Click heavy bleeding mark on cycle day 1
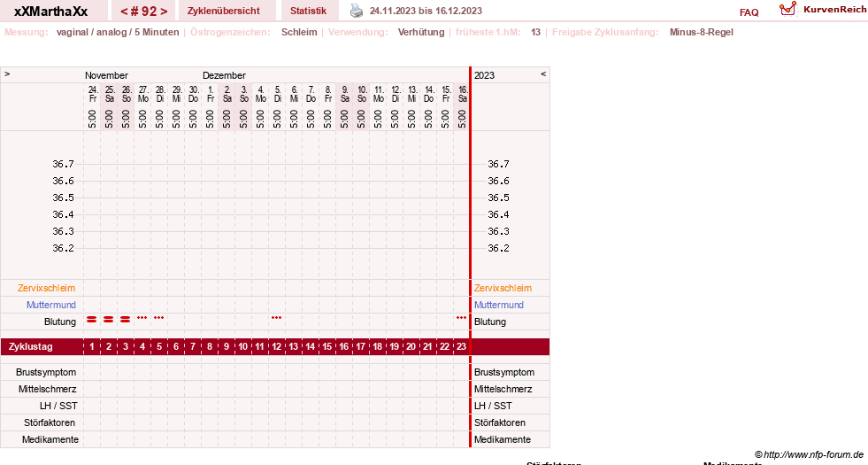Image resolution: width=868 pixels, height=465 pixels. click(x=92, y=319)
